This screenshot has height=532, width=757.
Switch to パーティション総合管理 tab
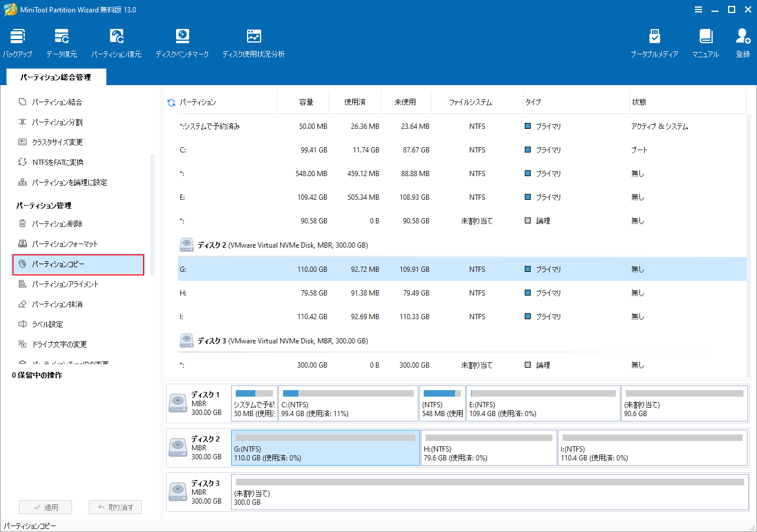[56, 76]
